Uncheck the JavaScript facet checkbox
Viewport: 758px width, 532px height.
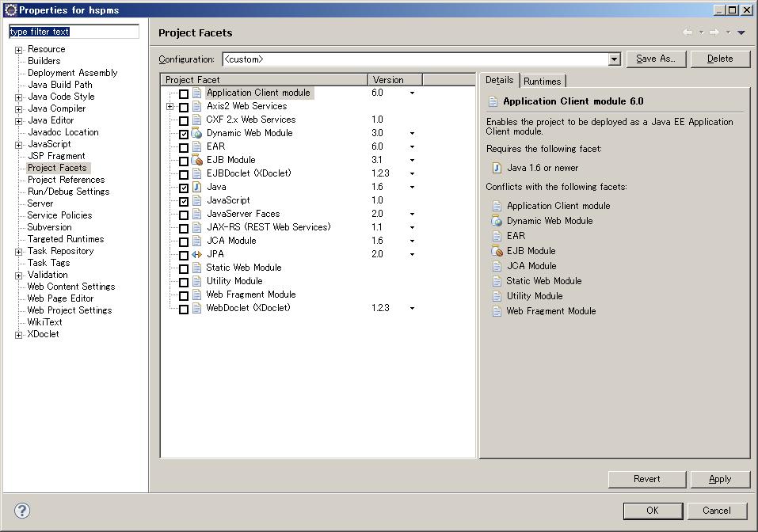(x=184, y=202)
